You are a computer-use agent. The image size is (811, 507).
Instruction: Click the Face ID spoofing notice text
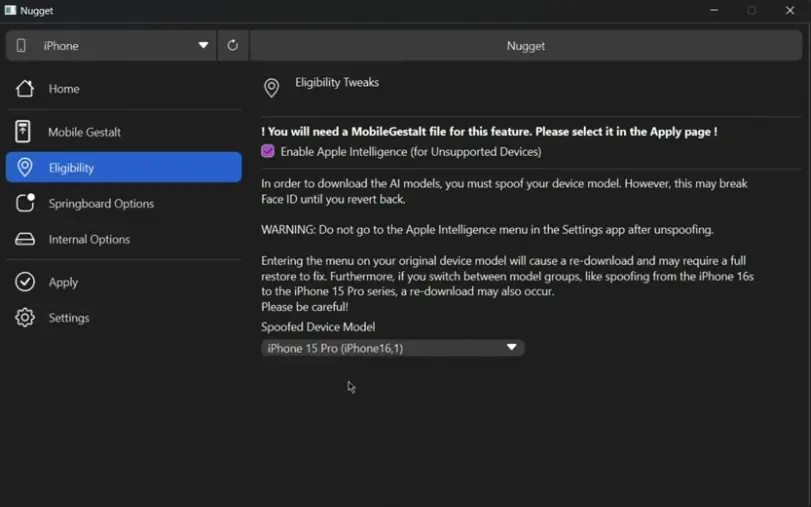tap(504, 191)
